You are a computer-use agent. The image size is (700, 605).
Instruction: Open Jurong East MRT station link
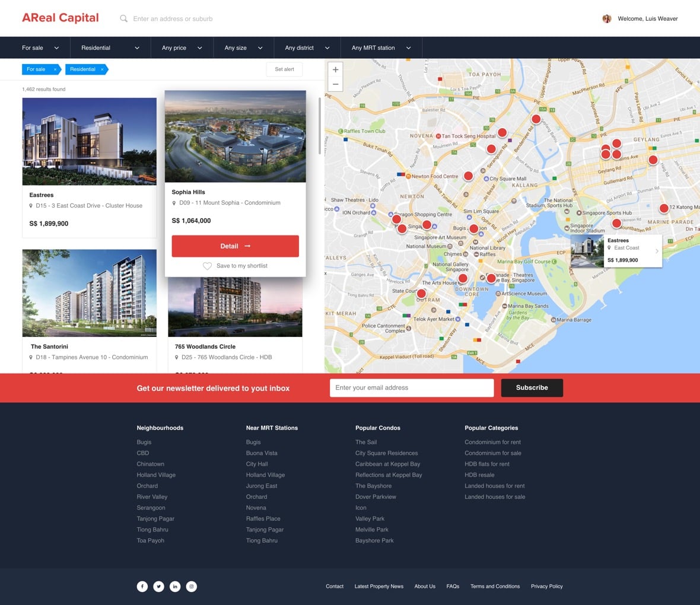(x=262, y=486)
